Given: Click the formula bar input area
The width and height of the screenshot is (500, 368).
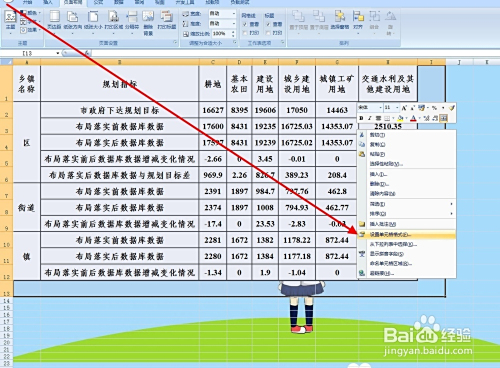Looking at the screenshot, I should pyautogui.click(x=295, y=53).
